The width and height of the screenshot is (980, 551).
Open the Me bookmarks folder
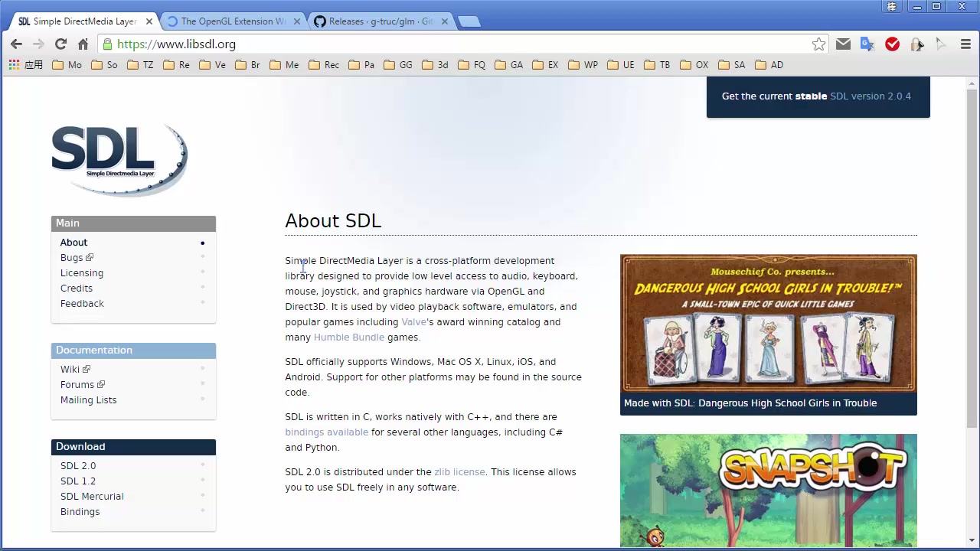(283, 65)
